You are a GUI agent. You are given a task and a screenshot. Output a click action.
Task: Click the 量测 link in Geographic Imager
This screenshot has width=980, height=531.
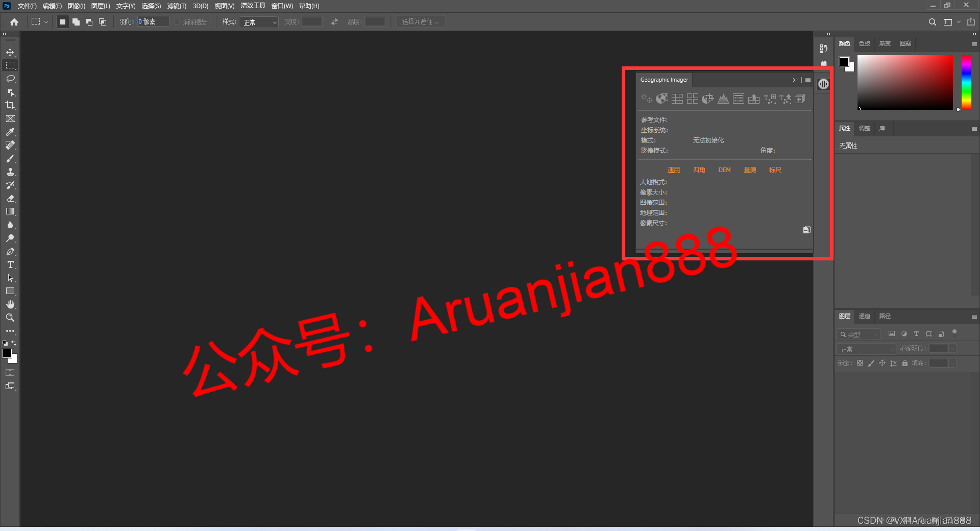point(750,170)
